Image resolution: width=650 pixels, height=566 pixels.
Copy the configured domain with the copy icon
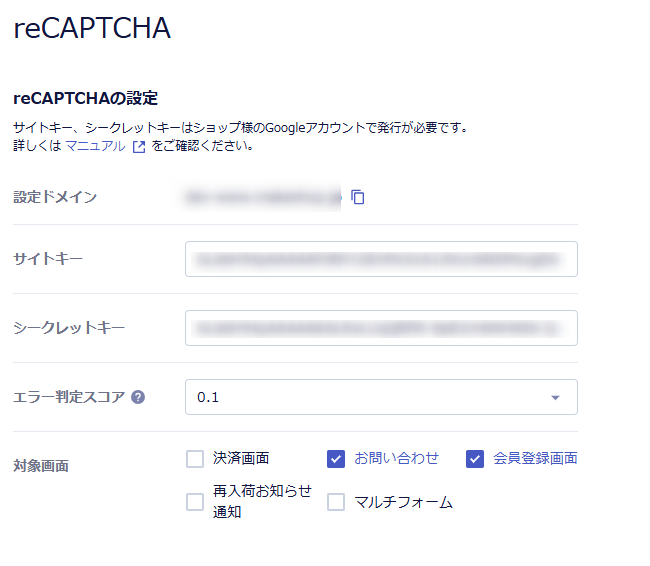tap(358, 197)
